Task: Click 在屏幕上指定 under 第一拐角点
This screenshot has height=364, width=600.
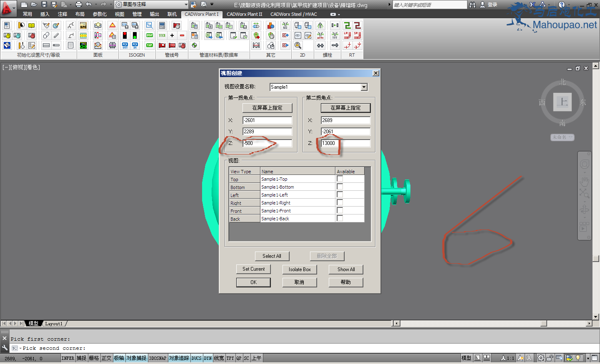Action: (x=267, y=108)
